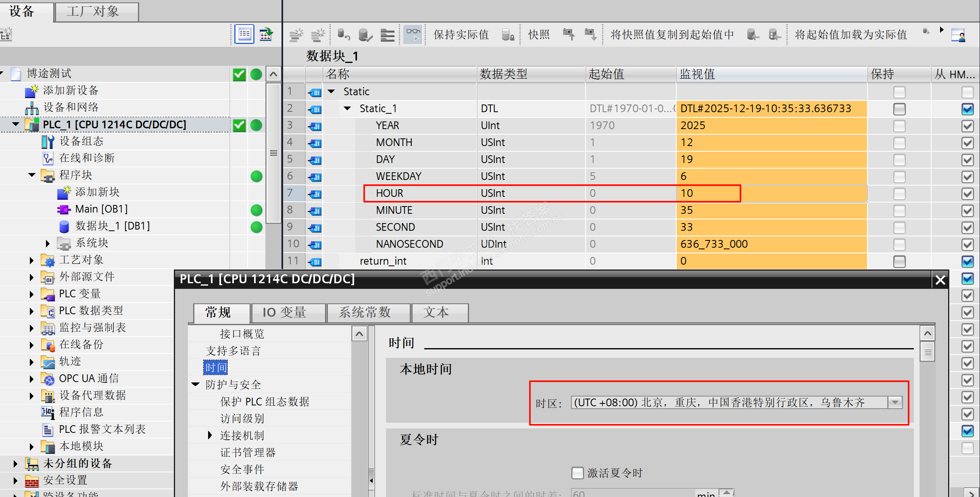Enable 激活夏令时 daylight saving checkbox
Viewport: 980px width, 497px height.
(578, 472)
